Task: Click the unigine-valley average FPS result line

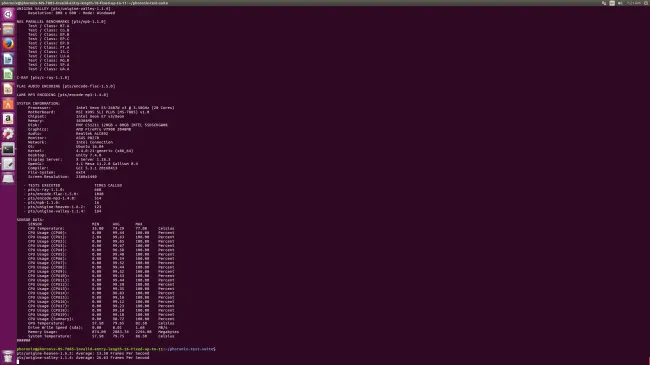Action: 83,358
